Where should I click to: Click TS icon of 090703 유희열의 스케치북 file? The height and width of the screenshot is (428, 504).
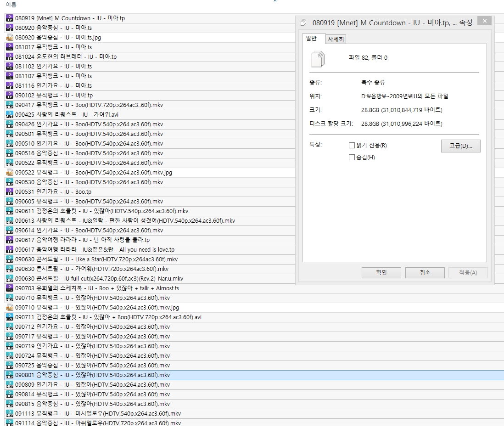click(x=10, y=288)
